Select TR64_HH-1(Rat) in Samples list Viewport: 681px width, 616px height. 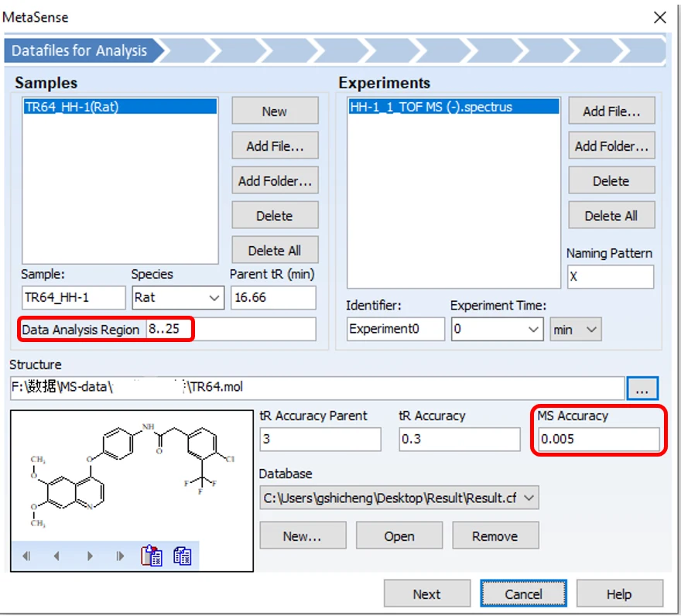pyautogui.click(x=120, y=107)
